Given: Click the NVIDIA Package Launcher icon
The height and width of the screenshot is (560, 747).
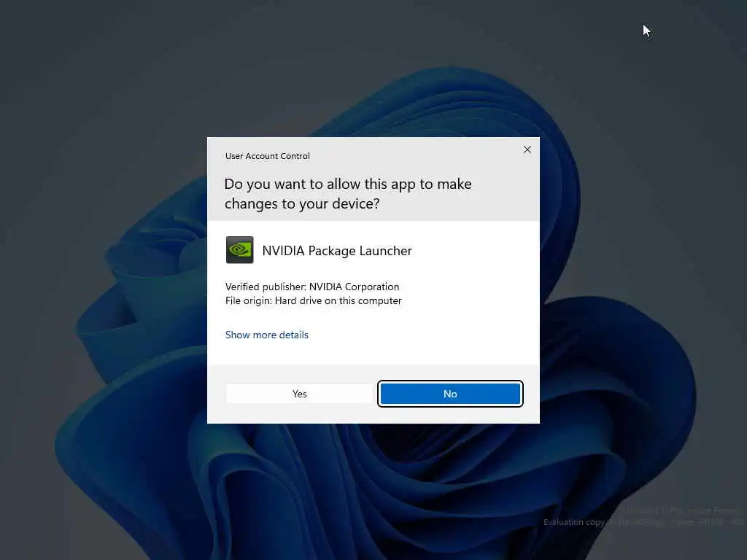Looking at the screenshot, I should [239, 249].
